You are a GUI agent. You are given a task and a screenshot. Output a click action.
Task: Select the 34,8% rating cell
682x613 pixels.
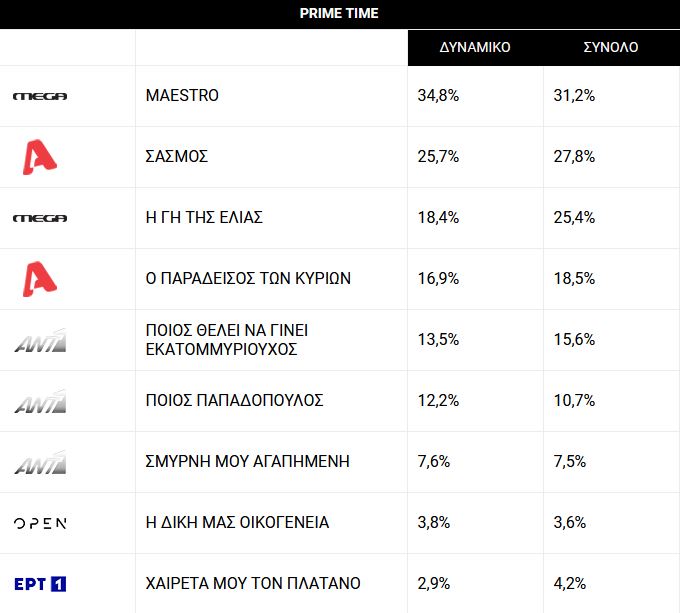pyautogui.click(x=438, y=96)
